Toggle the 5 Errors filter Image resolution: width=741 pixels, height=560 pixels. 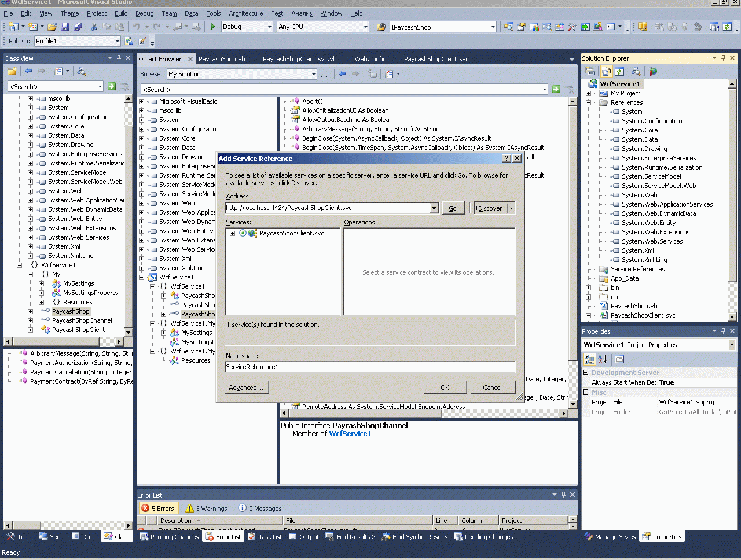(x=158, y=509)
